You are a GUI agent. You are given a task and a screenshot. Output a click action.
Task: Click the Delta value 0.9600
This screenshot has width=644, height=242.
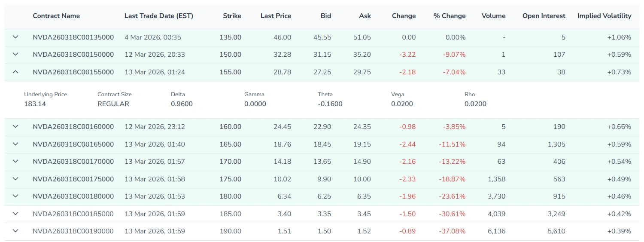182,104
